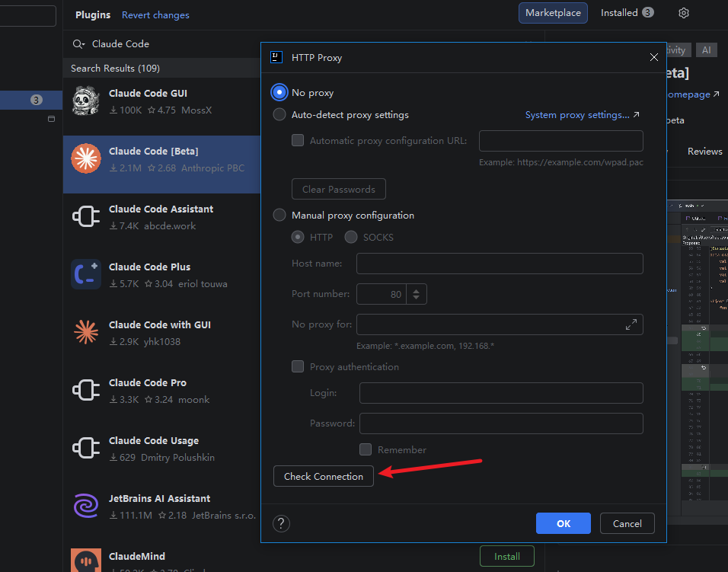Screen dimensions: 728x572
Task: Select Auto-detect proxy settings option
Action: pos(279,115)
